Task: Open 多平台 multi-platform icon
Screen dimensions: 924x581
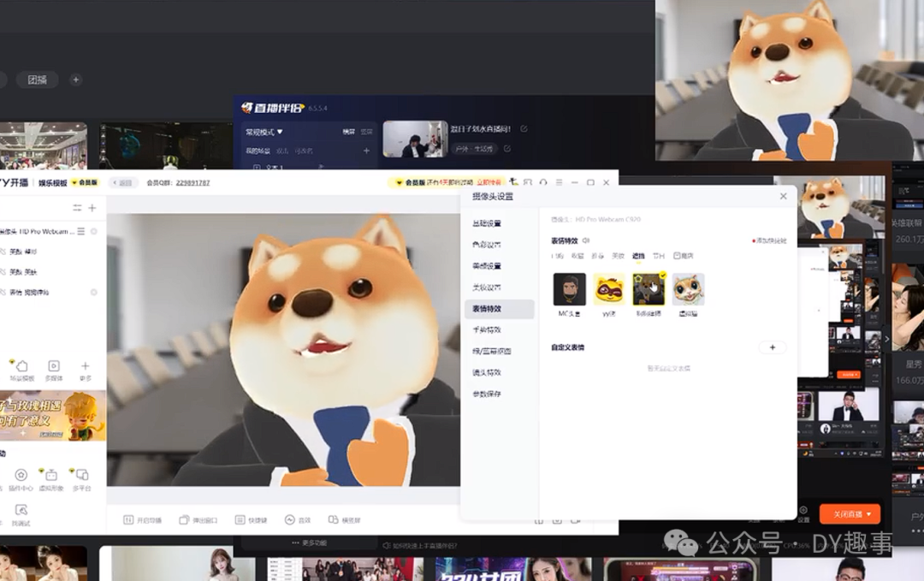Action: (82, 480)
